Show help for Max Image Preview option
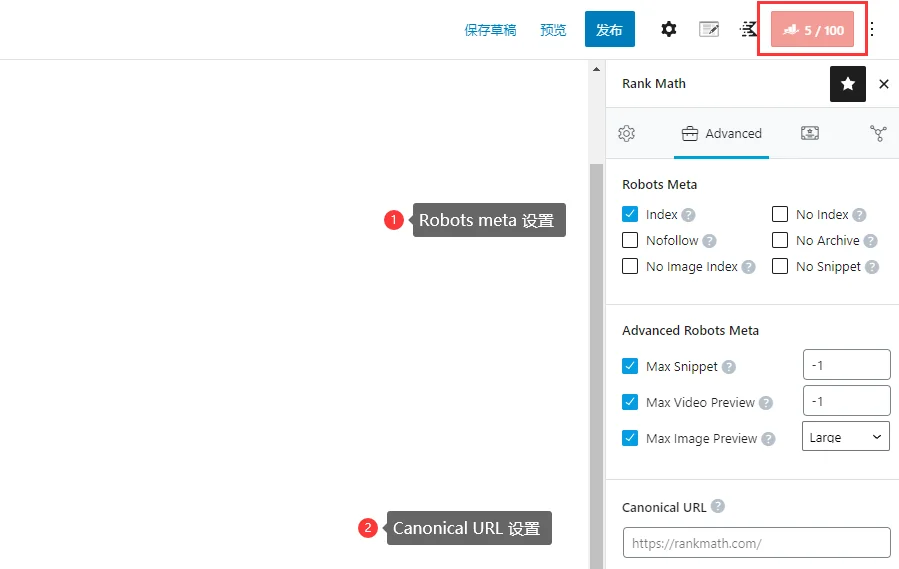Viewport: 899px width, 569px height. click(768, 439)
